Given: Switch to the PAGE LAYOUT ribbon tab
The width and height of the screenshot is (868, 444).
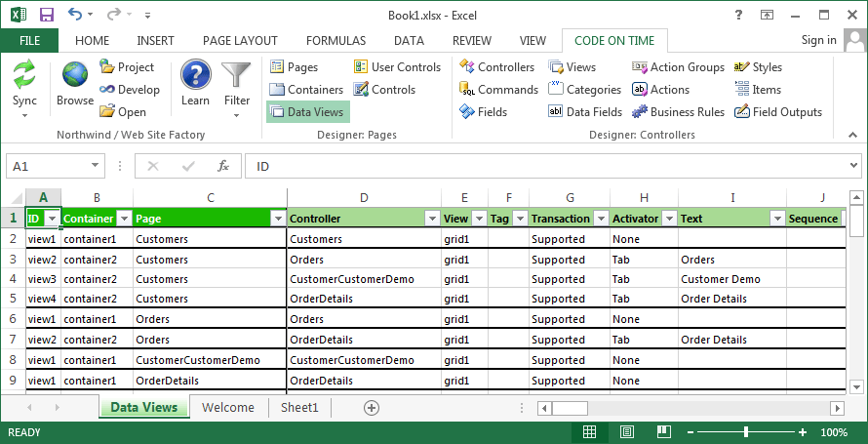Looking at the screenshot, I should pyautogui.click(x=240, y=40).
